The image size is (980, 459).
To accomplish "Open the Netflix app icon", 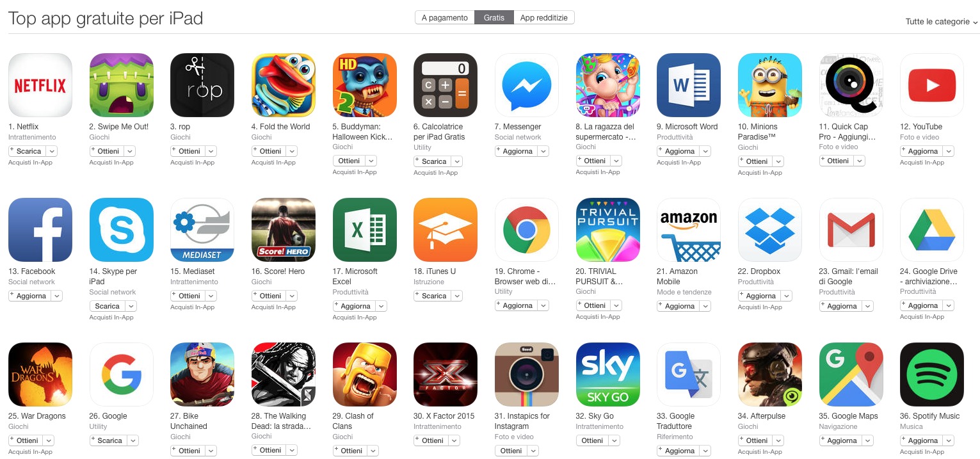I will tap(40, 85).
